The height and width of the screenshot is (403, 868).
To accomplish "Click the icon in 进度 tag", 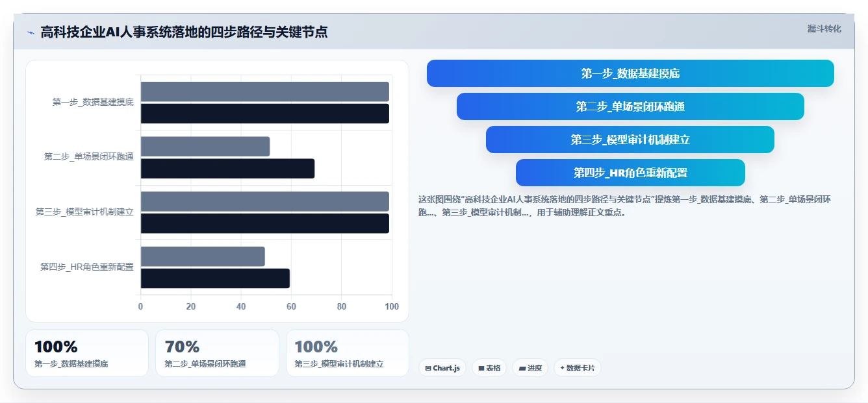I will pyautogui.click(x=522, y=368).
